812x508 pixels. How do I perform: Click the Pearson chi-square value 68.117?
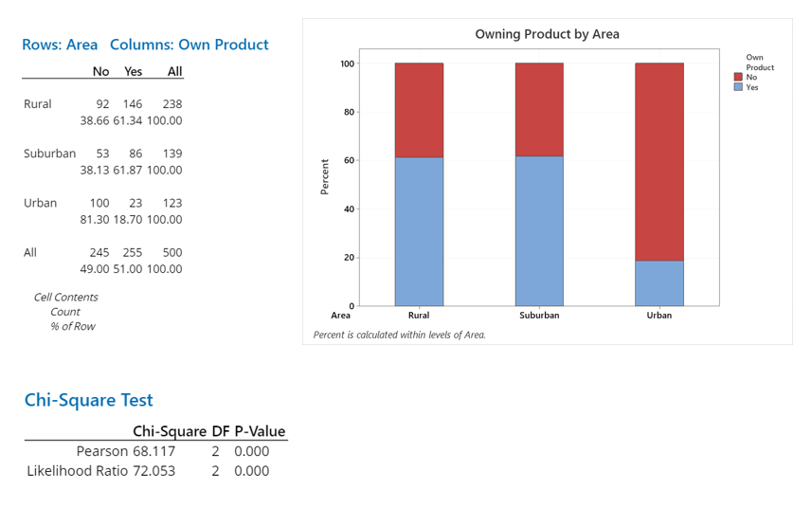[153, 451]
